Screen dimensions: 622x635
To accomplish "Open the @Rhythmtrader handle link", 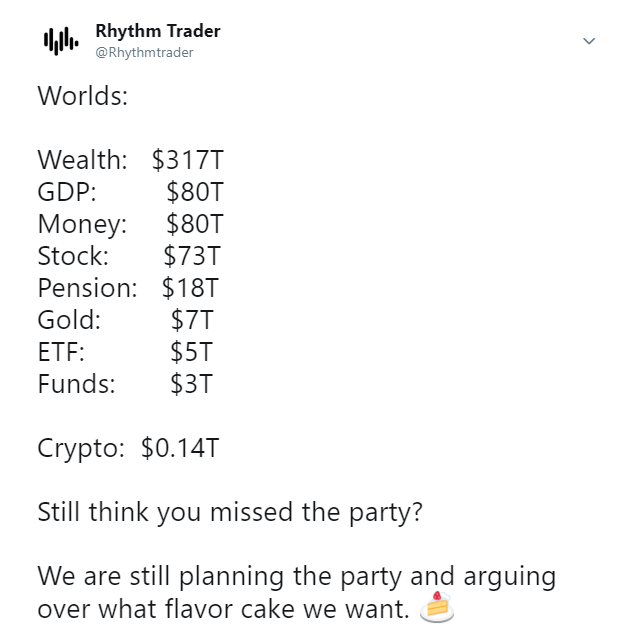I will pos(144,53).
